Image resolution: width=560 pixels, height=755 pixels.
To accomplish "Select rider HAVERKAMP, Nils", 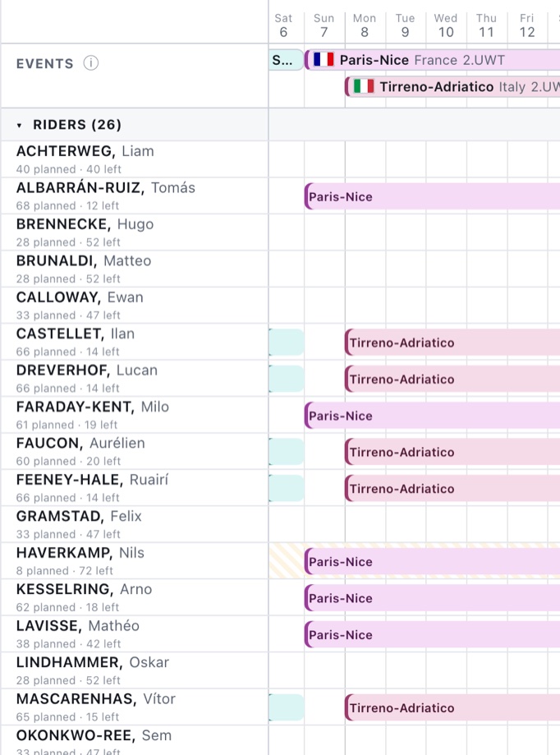I will tap(134, 562).
